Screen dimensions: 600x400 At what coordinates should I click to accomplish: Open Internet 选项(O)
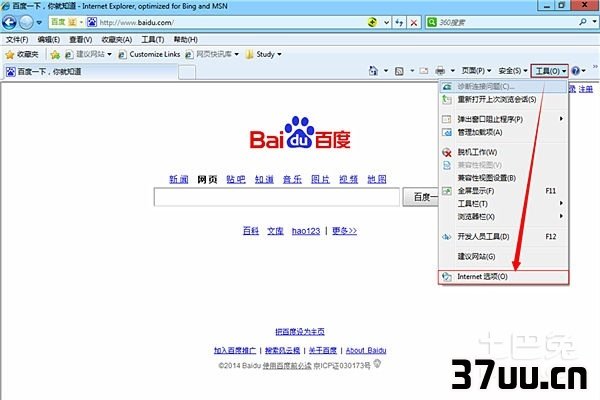point(503,277)
